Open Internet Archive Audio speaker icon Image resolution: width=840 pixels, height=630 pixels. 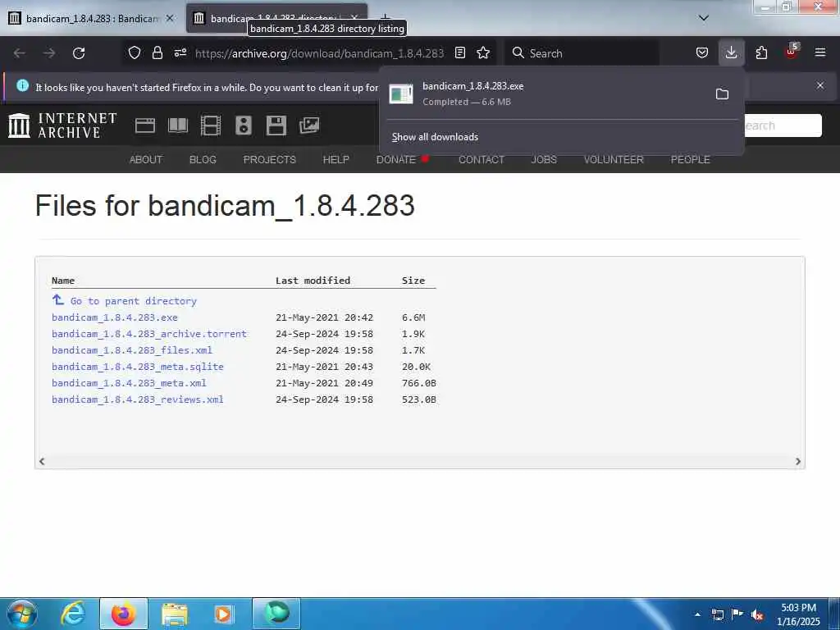coord(243,126)
